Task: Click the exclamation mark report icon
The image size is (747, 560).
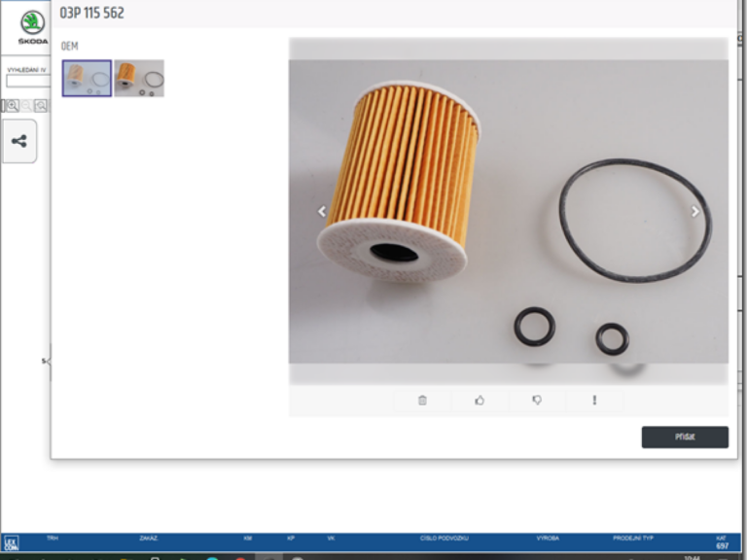Action: point(594,400)
